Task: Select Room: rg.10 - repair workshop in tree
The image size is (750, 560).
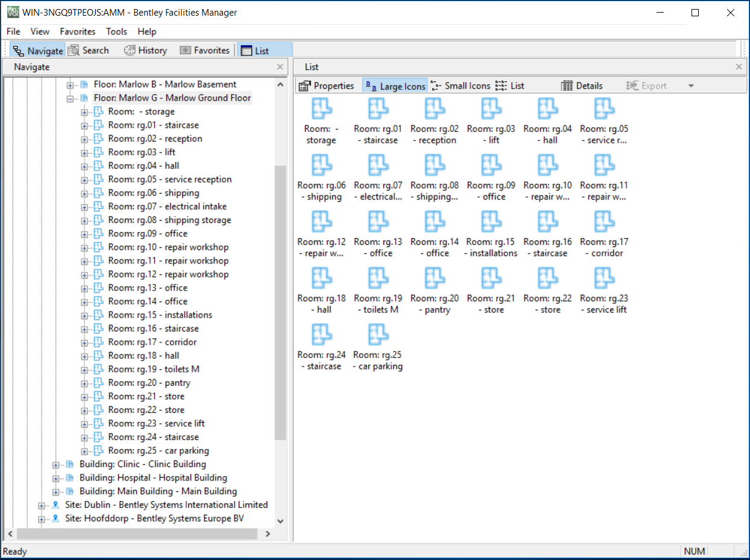Action: tap(168, 247)
